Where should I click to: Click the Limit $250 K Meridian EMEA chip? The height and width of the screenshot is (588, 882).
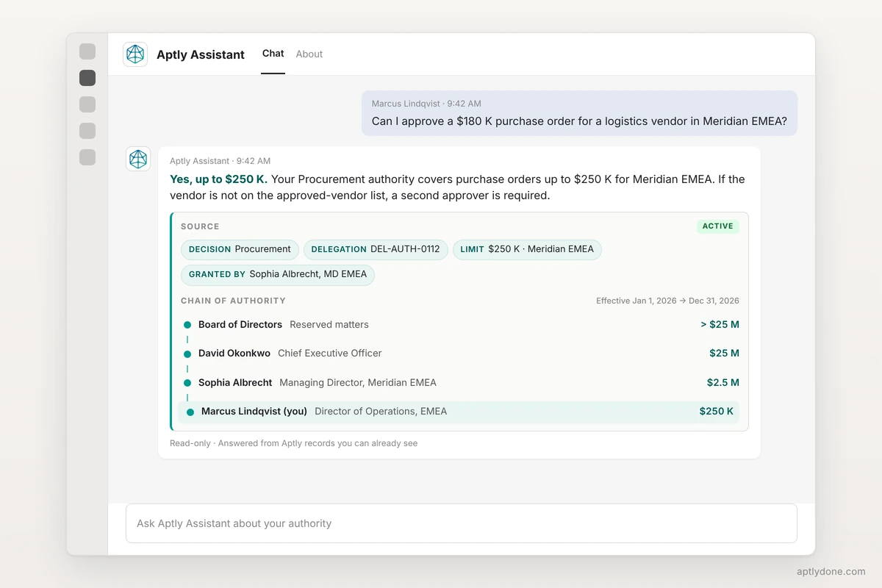point(527,249)
